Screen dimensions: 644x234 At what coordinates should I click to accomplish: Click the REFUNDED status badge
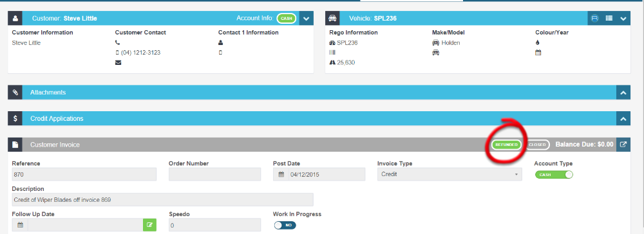(506, 145)
